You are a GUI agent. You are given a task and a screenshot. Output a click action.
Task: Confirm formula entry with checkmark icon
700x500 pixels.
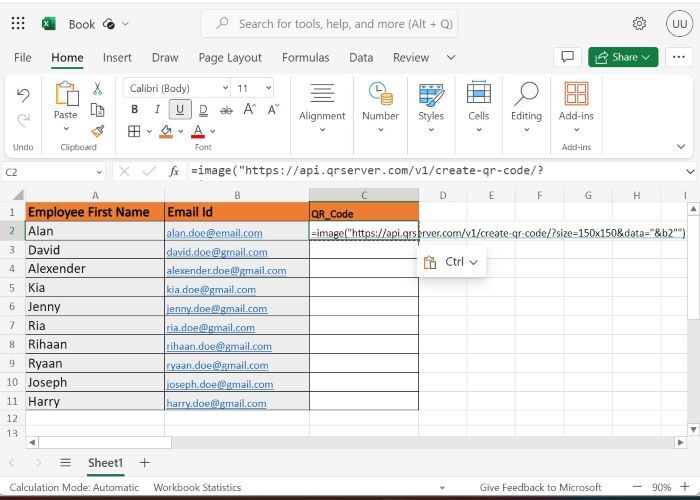pos(149,171)
